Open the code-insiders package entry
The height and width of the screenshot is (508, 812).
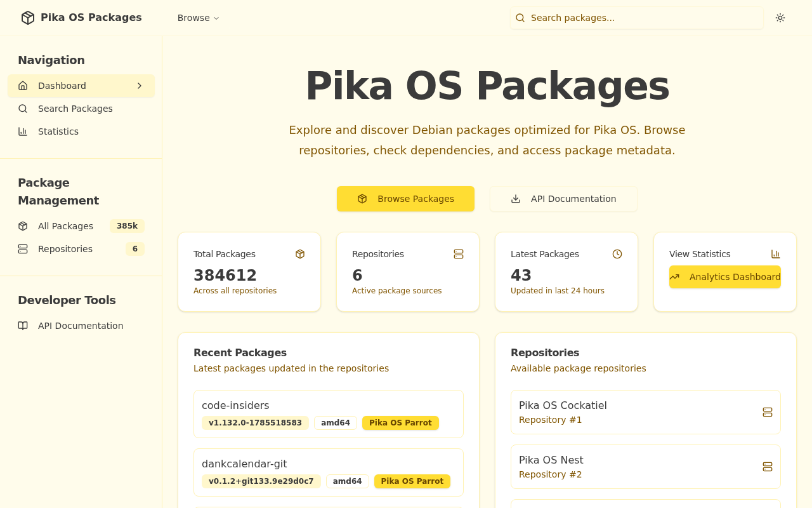pyautogui.click(x=329, y=414)
